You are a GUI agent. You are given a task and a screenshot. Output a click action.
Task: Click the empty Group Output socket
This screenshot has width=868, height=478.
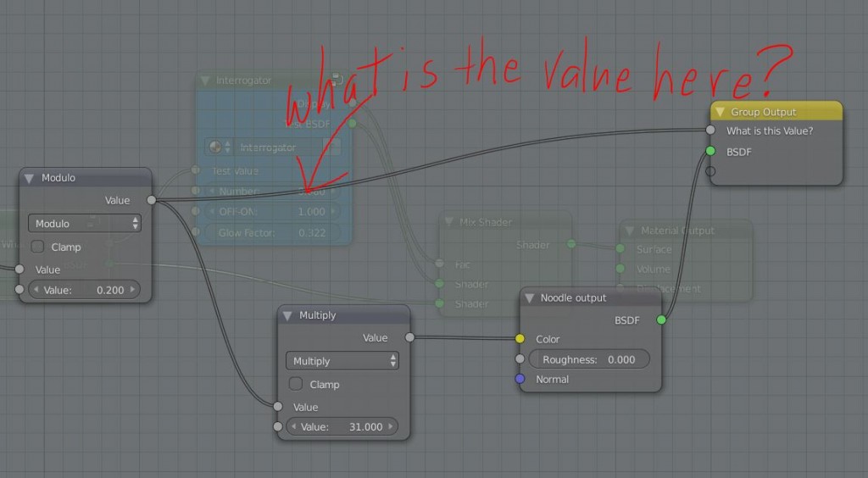pos(711,171)
